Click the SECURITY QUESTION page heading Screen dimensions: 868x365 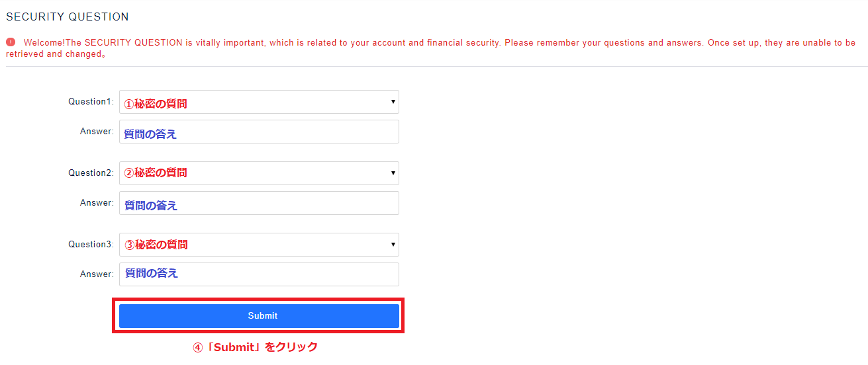point(68,17)
